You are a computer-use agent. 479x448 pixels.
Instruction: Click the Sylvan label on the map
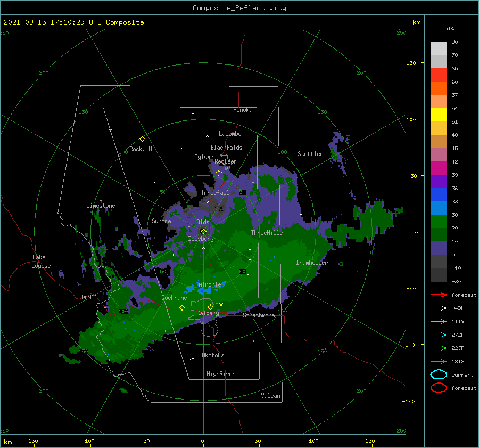204,157
